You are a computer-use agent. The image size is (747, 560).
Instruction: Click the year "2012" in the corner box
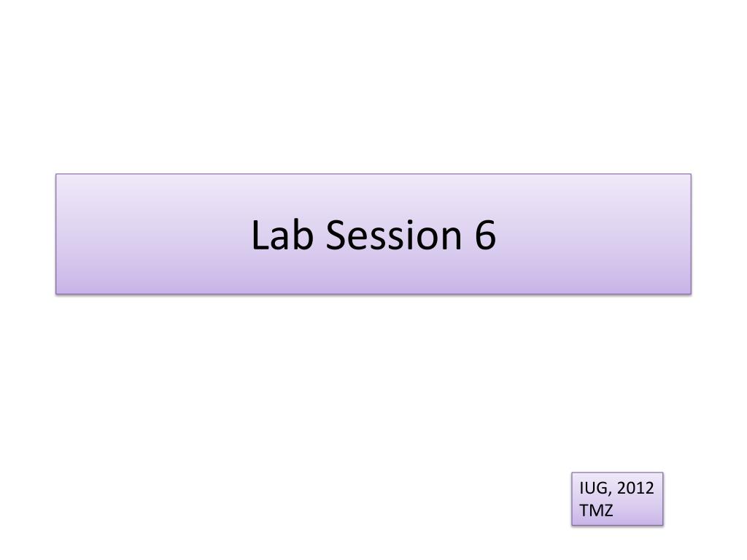click(635, 488)
